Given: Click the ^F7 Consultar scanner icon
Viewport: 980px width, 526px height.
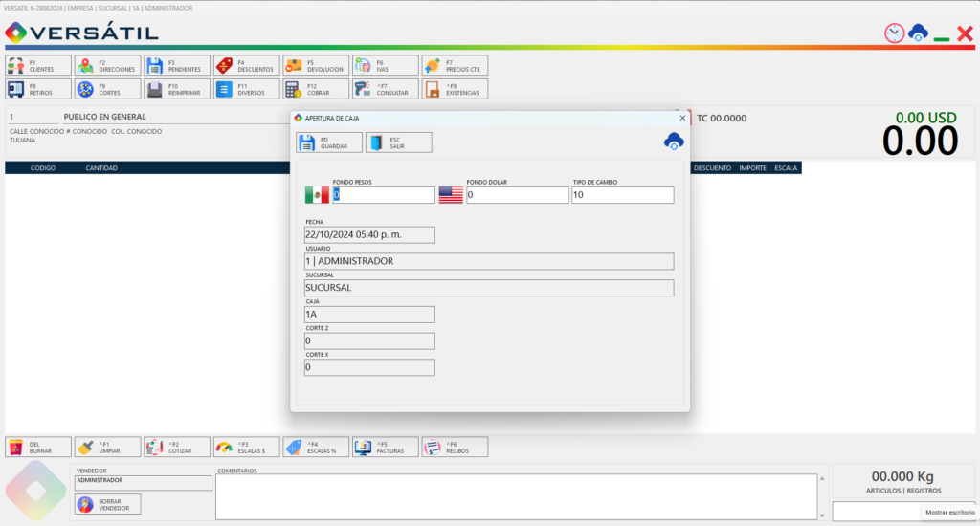Looking at the screenshot, I should click(x=363, y=89).
